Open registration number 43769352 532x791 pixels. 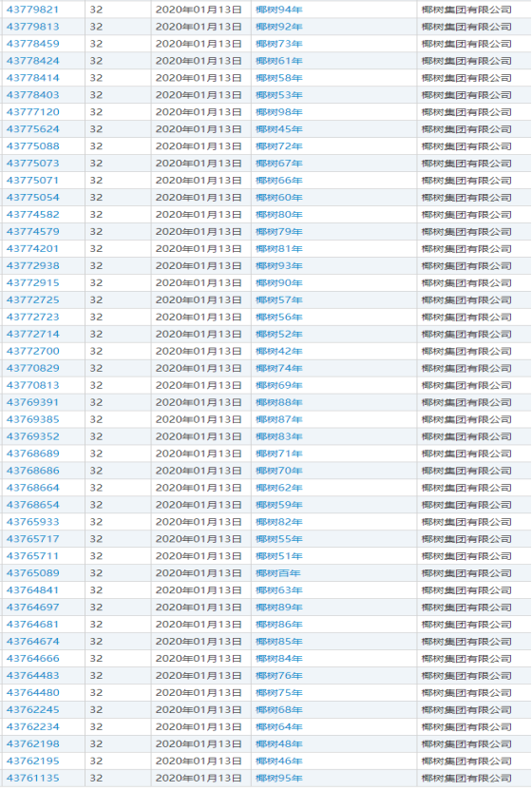pyautogui.click(x=33, y=437)
